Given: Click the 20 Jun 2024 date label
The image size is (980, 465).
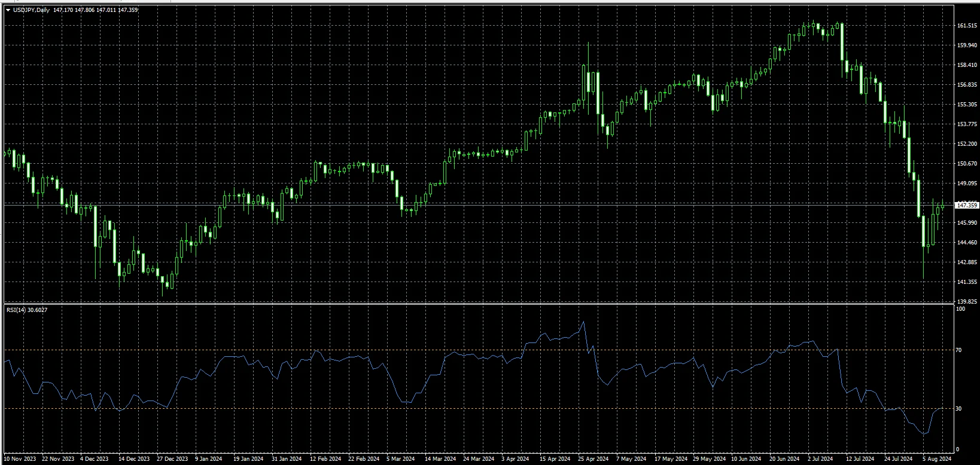Looking at the screenshot, I should pyautogui.click(x=784, y=460).
